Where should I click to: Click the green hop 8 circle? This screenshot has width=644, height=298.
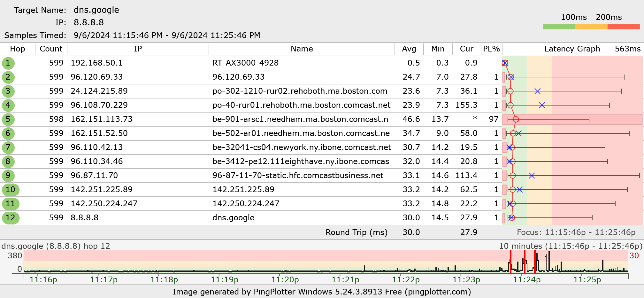8,161
